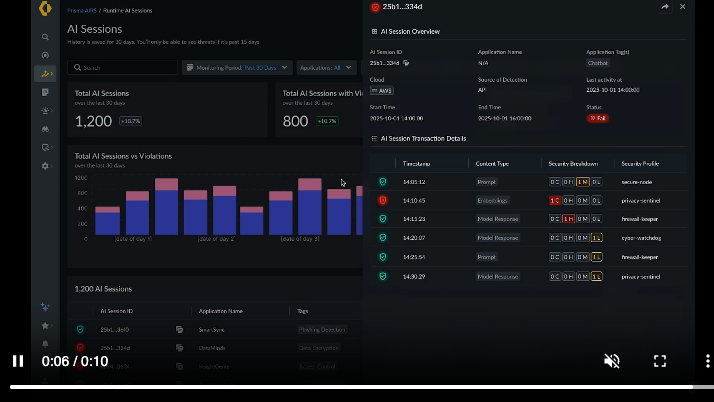Viewport: 714px width, 402px height.
Task: Click the Chatbot application tag
Action: pos(597,63)
